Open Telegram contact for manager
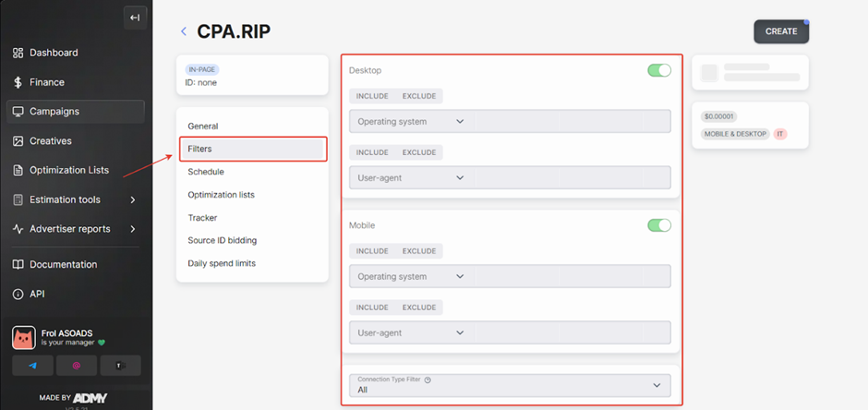 34,366
